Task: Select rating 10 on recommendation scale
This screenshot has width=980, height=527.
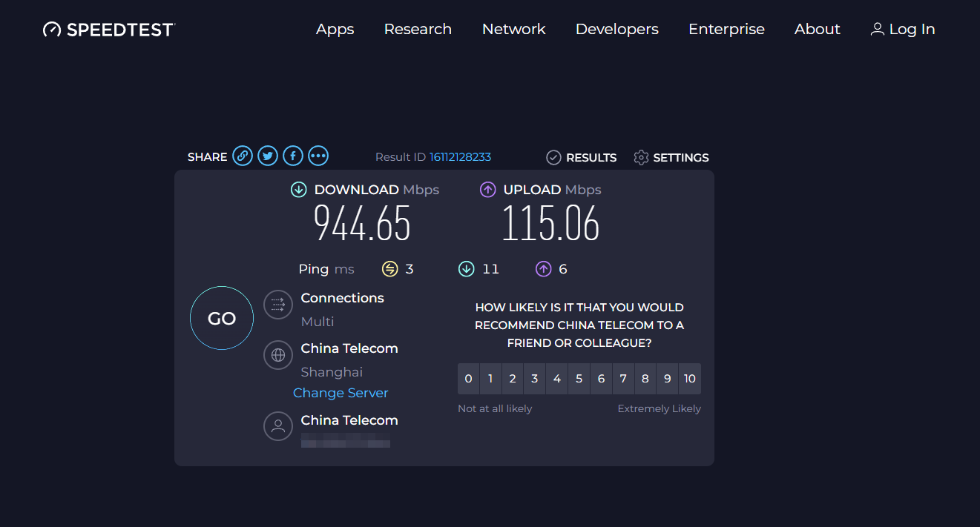Action: click(x=690, y=379)
